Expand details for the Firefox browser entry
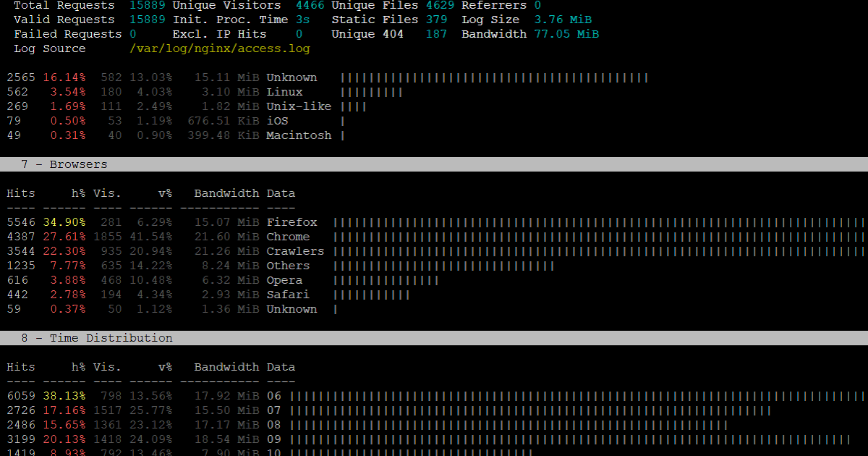This screenshot has width=868, height=456. (292, 221)
